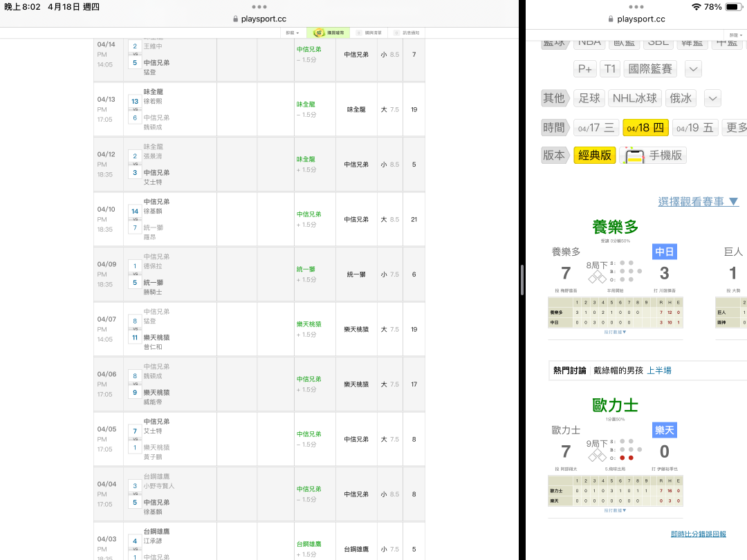747x560 pixels.
Task: Tap 大 7.5 in the 04/05 row
Action: point(389,439)
